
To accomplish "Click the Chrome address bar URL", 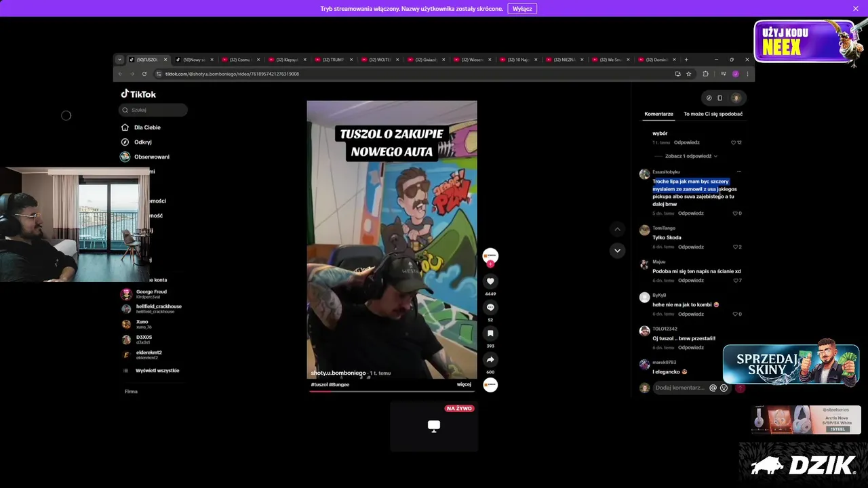I will [x=232, y=74].
